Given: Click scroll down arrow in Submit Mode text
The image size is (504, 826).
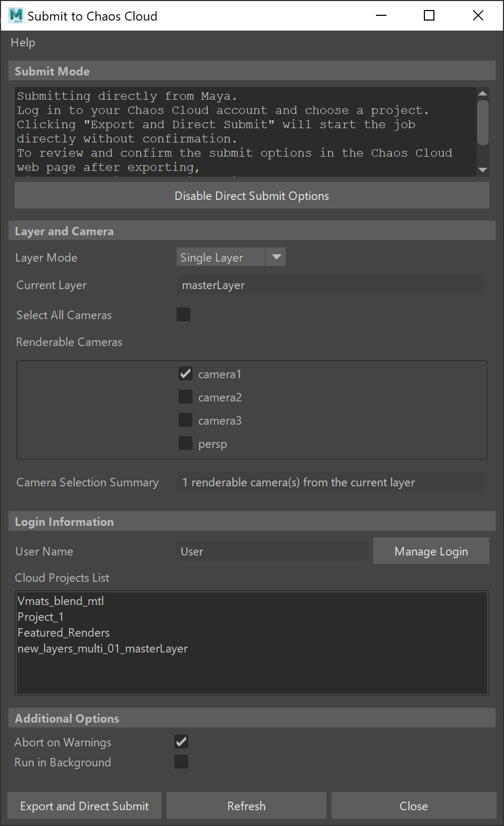Looking at the screenshot, I should (482, 170).
